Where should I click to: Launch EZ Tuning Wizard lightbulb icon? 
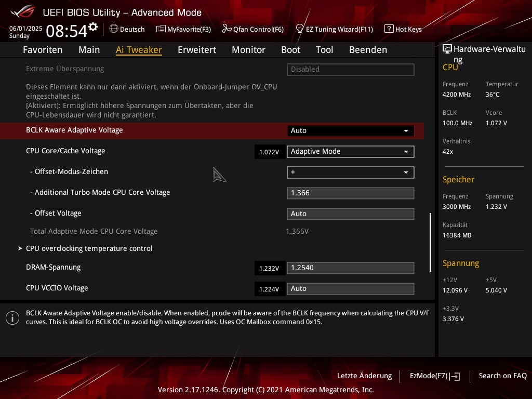click(x=299, y=29)
